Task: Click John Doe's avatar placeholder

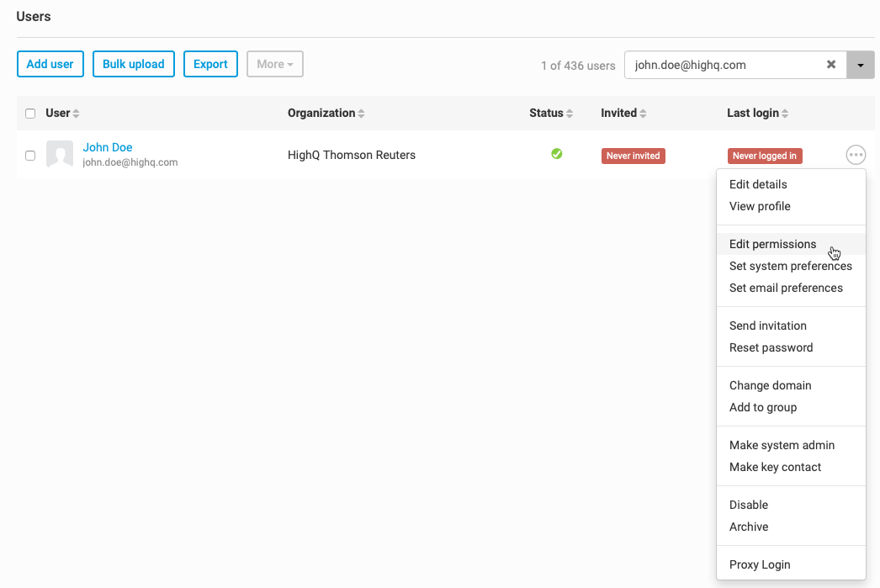Action: [x=59, y=155]
